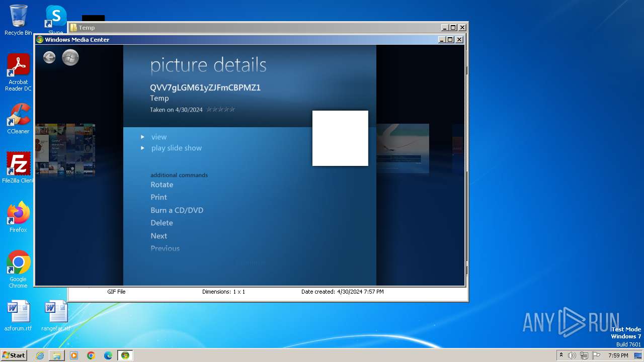Open Chrome from taskbar

pos(91,355)
